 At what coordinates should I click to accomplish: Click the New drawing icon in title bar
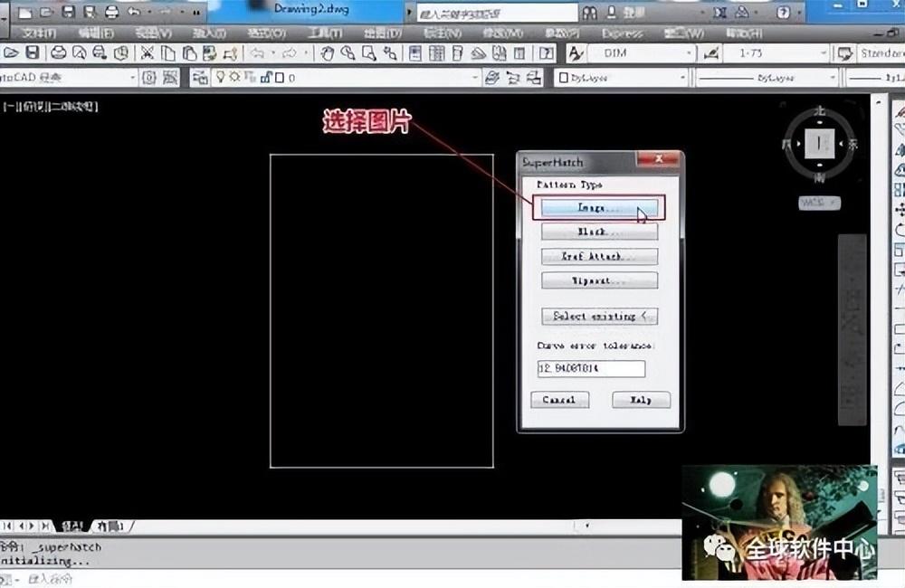click(24, 12)
